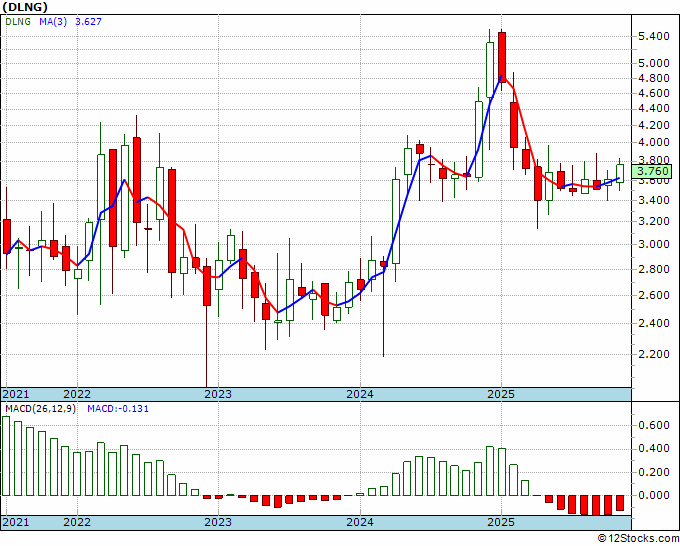
Task: Click 2022 on the MACD panel timeline
Action: coord(77,522)
